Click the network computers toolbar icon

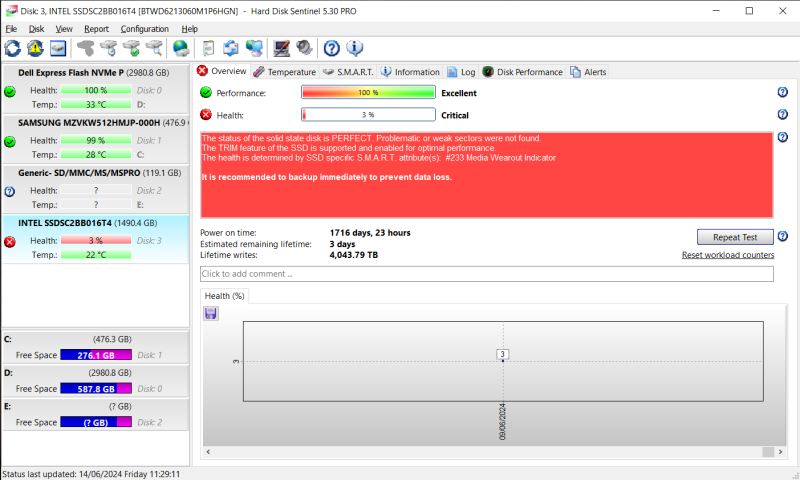point(254,48)
